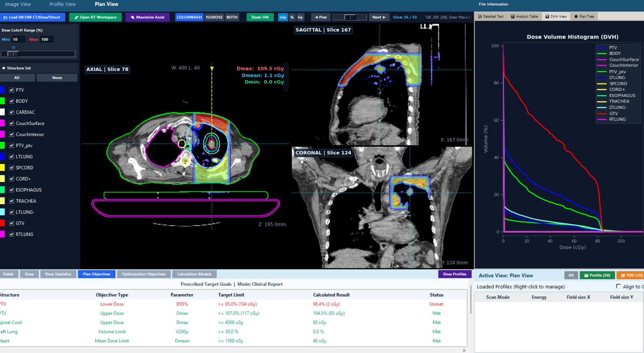Image resolution: width=644 pixels, height=353 pixels.
Task: Click the cyan LTLUNG- color swatch
Action: pos(2,212)
